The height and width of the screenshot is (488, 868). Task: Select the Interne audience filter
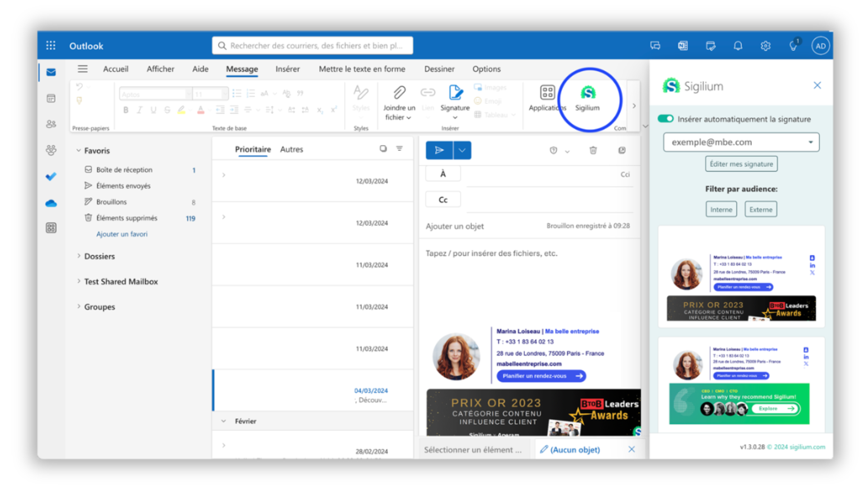(x=721, y=210)
